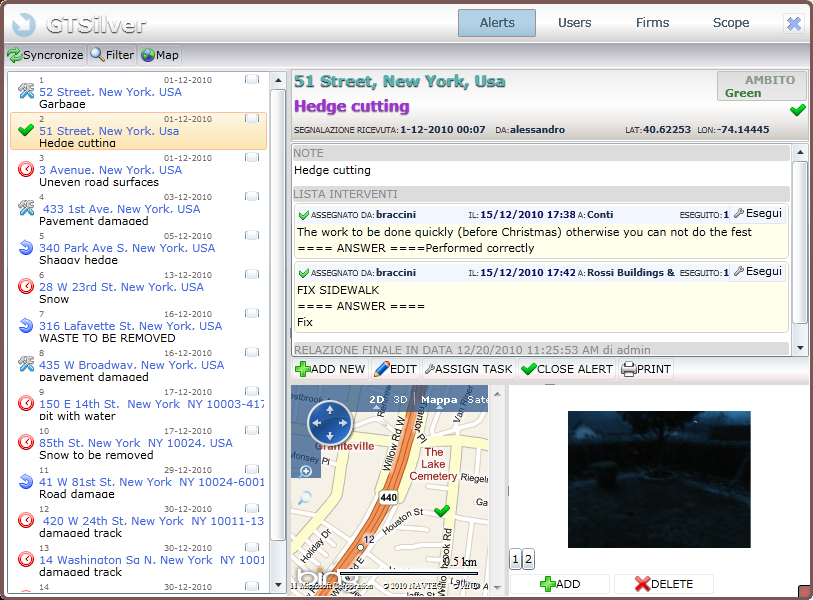Switch map to 3D view

400,399
